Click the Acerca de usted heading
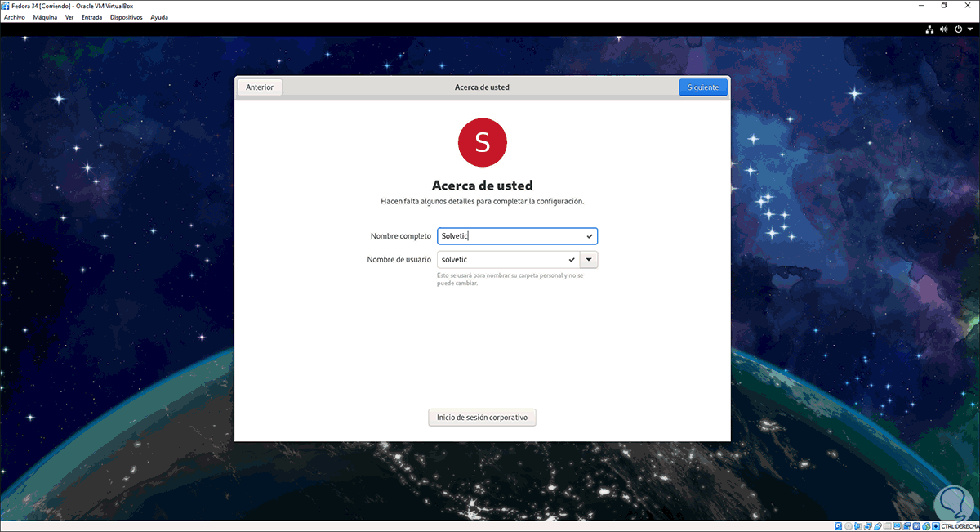This screenshot has width=980, height=532. point(482,186)
